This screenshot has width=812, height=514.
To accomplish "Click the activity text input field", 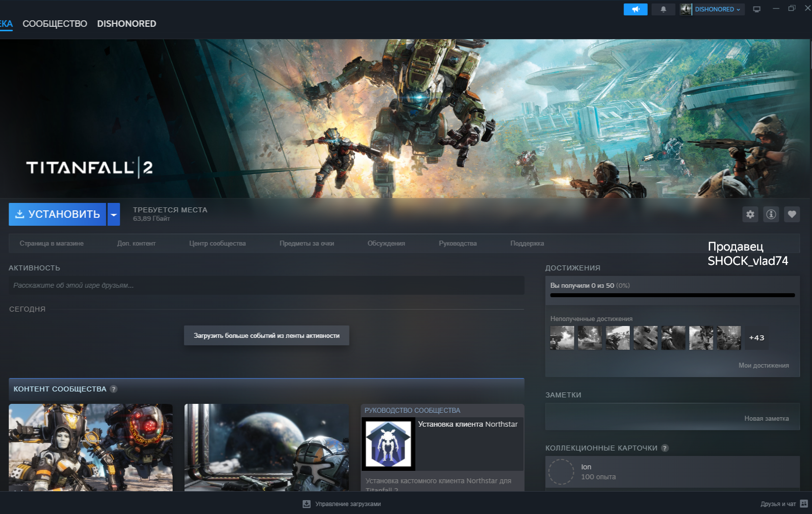I will coord(267,286).
